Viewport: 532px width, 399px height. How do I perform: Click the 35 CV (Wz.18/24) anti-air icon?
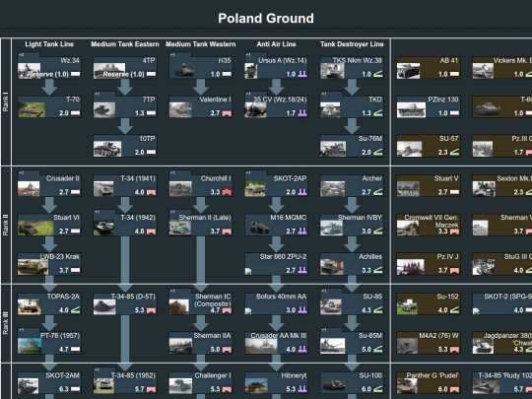click(302, 113)
